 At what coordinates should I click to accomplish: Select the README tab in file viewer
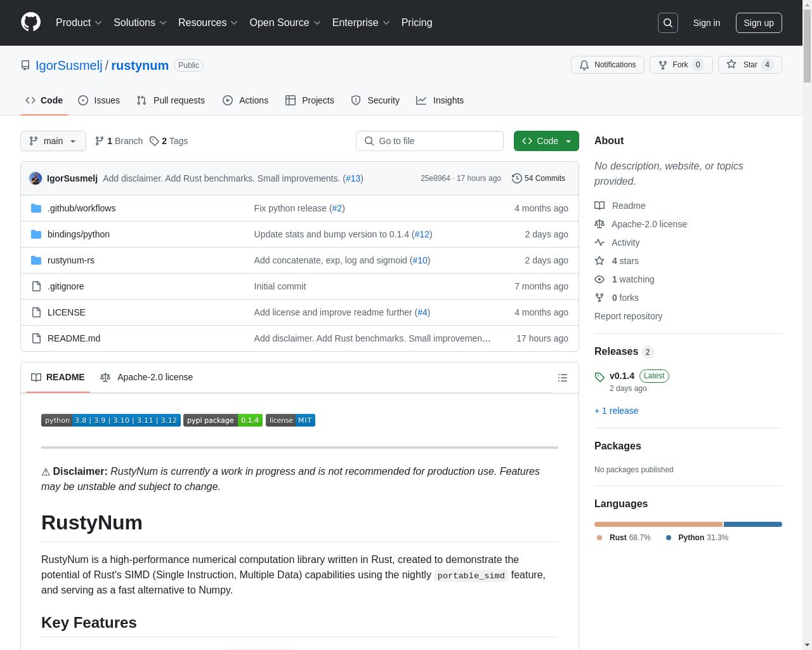58,377
